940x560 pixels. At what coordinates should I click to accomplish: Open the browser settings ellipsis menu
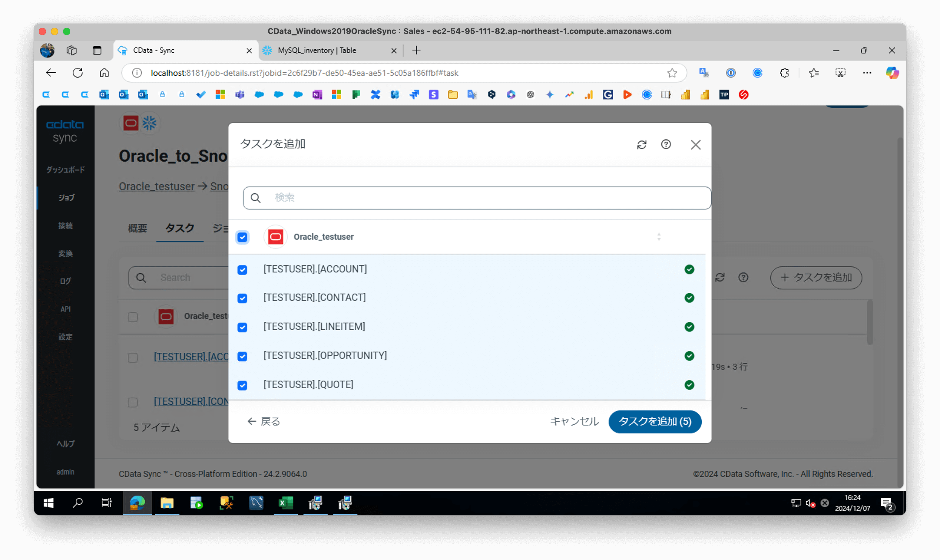[867, 73]
